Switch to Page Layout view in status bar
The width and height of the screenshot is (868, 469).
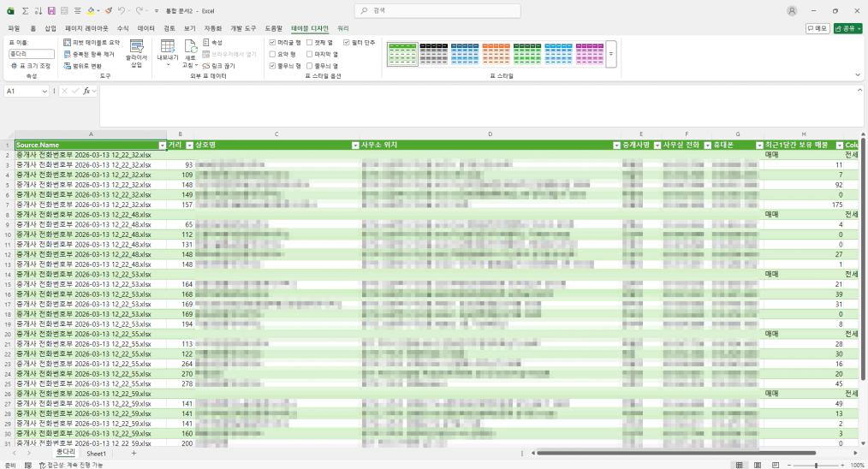tap(758, 465)
